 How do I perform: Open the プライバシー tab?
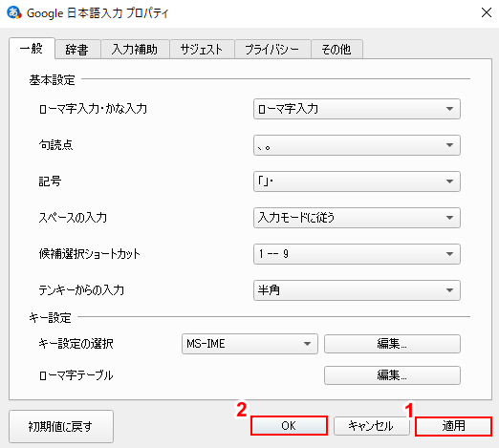pos(272,50)
